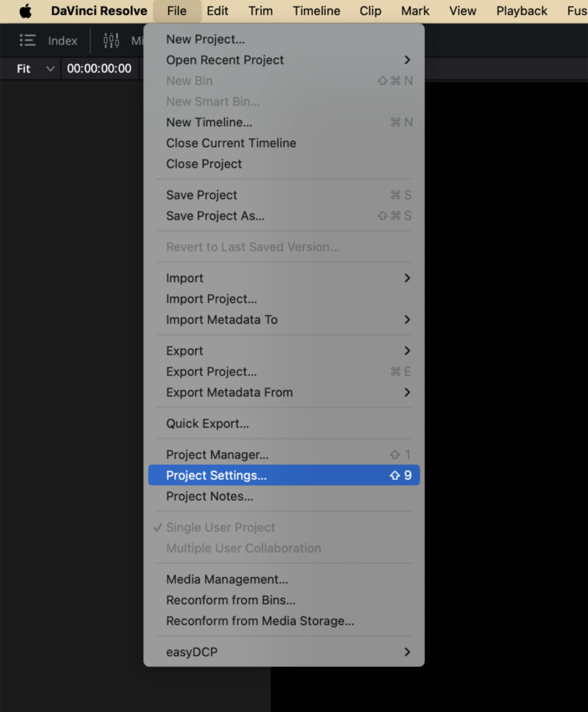
Task: Choose New Project... from the File menu
Action: pos(284,39)
